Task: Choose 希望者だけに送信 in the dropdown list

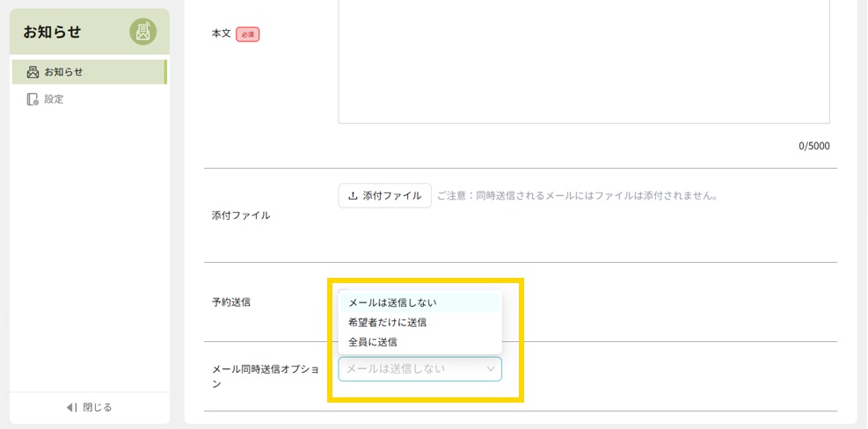Action: tap(387, 323)
